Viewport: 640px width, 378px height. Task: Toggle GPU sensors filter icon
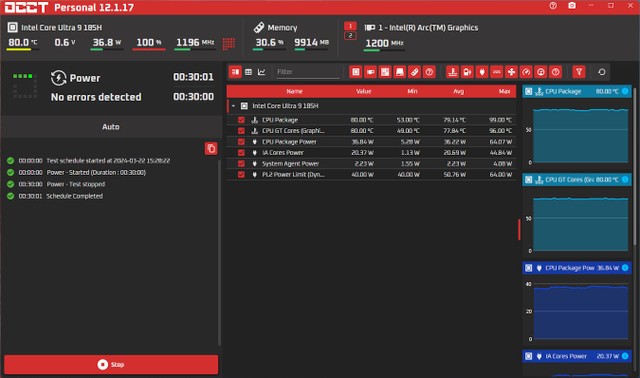[x=370, y=72]
